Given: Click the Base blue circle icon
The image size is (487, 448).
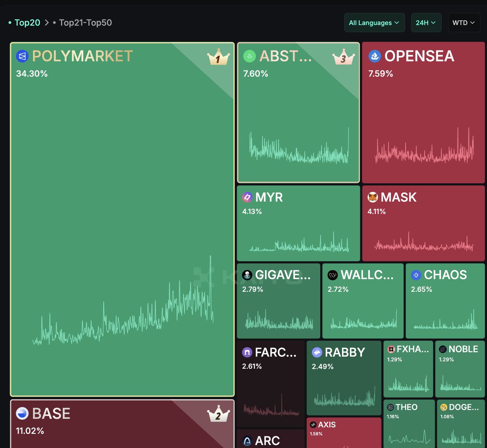Looking at the screenshot, I should 22,414.
